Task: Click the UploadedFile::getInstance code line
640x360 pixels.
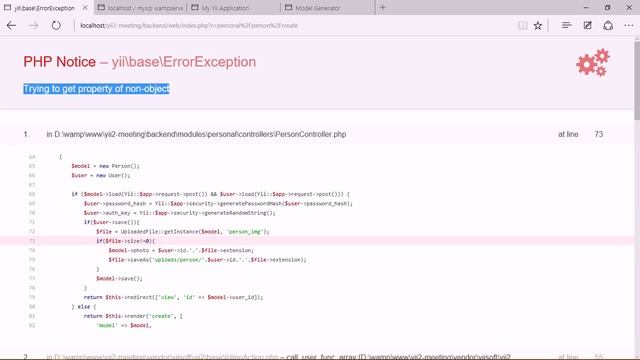Action: (183, 231)
